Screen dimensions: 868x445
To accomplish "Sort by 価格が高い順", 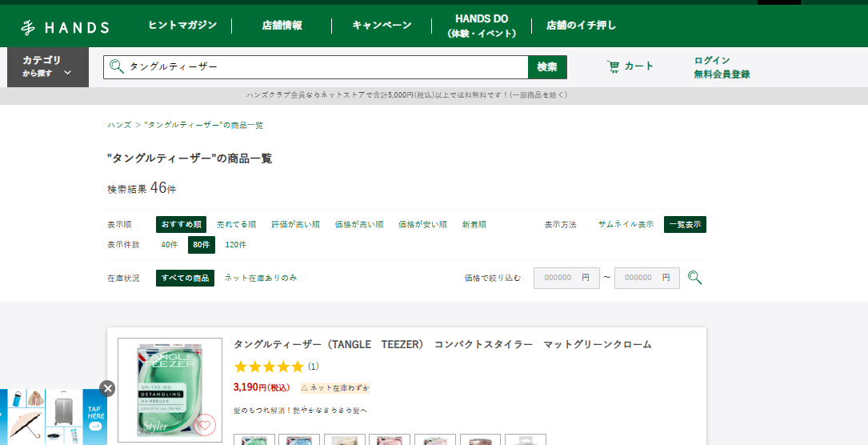I will (x=359, y=225).
